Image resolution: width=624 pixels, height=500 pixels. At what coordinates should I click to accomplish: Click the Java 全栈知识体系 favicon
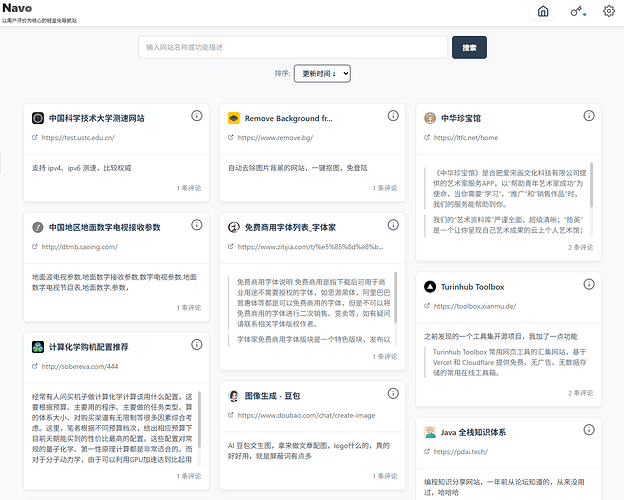coord(430,432)
